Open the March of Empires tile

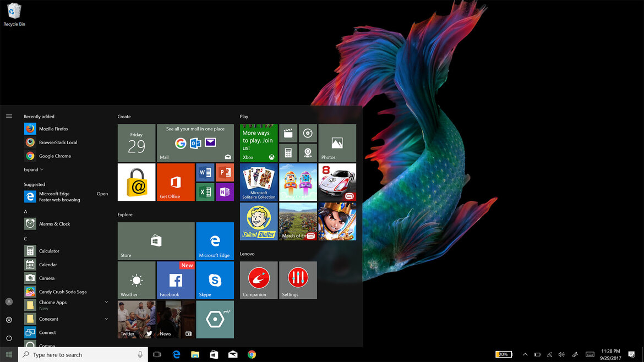pyautogui.click(x=298, y=221)
